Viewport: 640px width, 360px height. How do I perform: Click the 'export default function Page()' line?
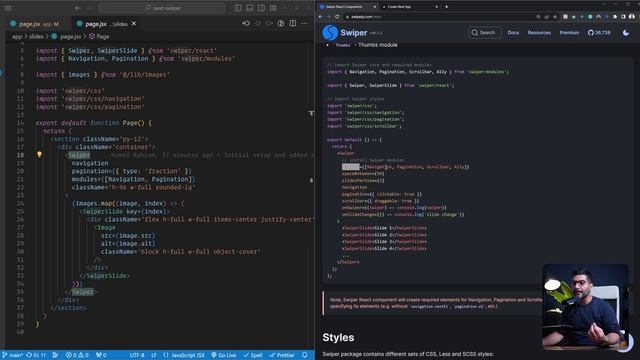[93, 123]
